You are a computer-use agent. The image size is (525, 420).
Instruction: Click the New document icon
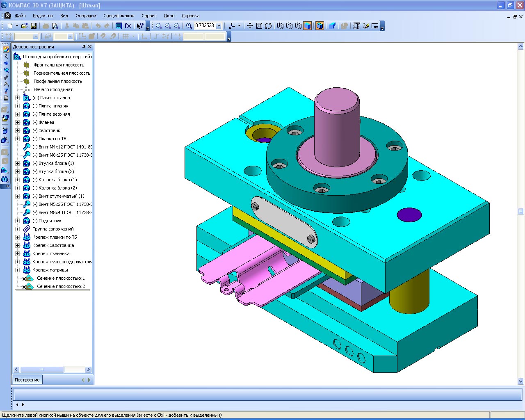coord(10,26)
